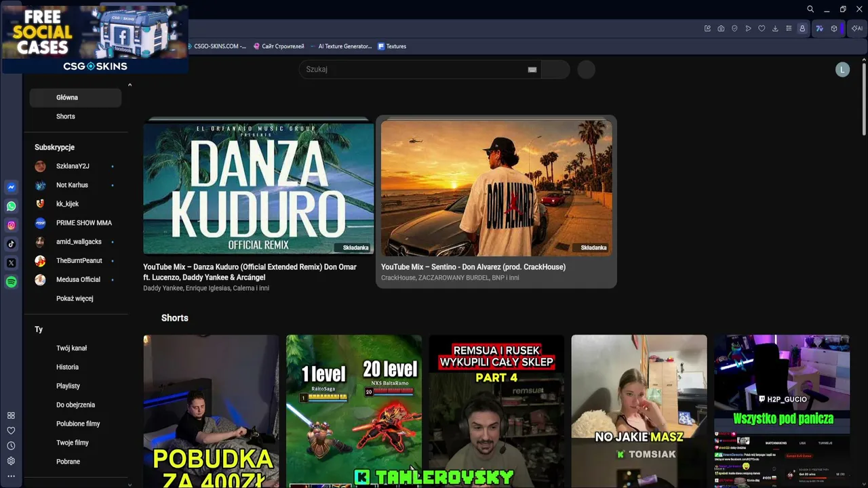Open the Speed Dial grid icon in sidebar
This screenshot has width=868, height=488.
click(11, 415)
